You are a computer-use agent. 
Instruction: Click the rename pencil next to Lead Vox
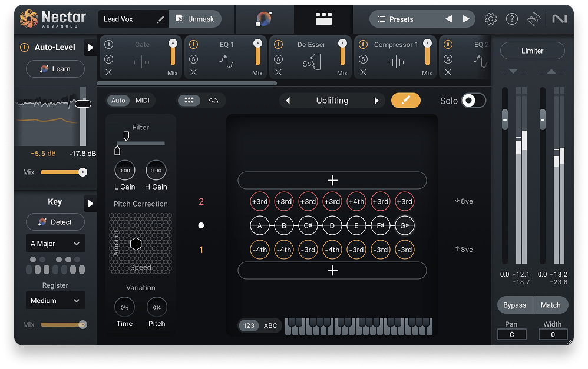coord(160,19)
